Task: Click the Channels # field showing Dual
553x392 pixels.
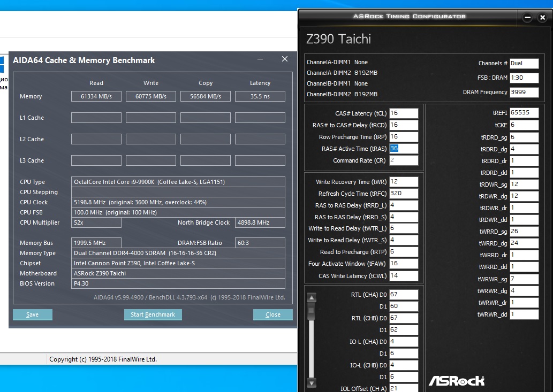Action: coord(524,64)
